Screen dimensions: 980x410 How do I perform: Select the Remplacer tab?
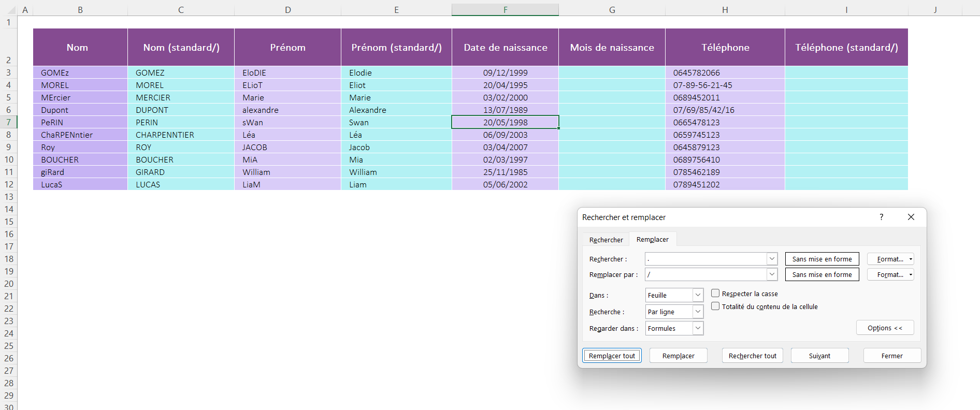652,239
